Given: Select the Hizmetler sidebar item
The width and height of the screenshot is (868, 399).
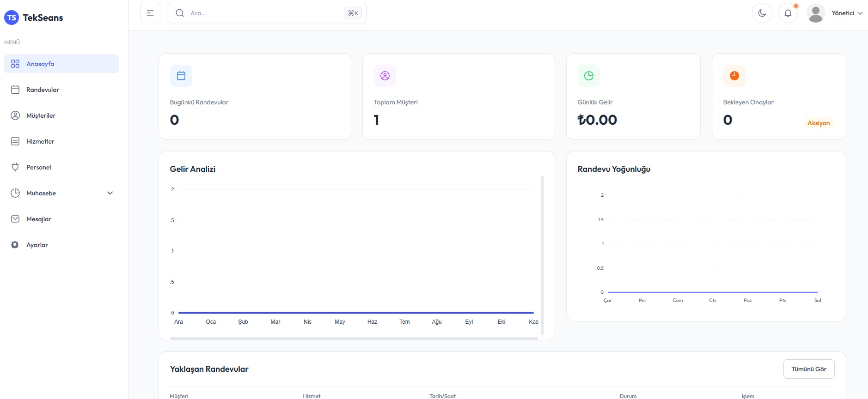Looking at the screenshot, I should point(40,141).
